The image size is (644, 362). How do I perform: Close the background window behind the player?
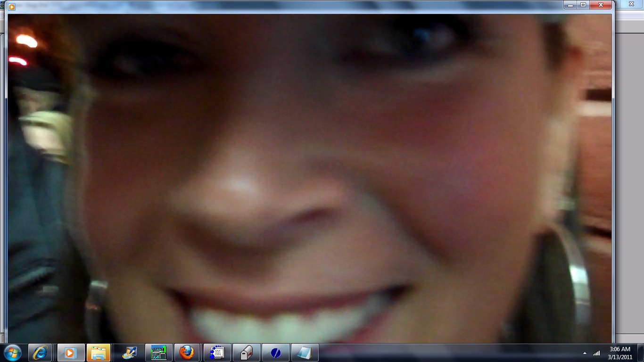(x=631, y=4)
